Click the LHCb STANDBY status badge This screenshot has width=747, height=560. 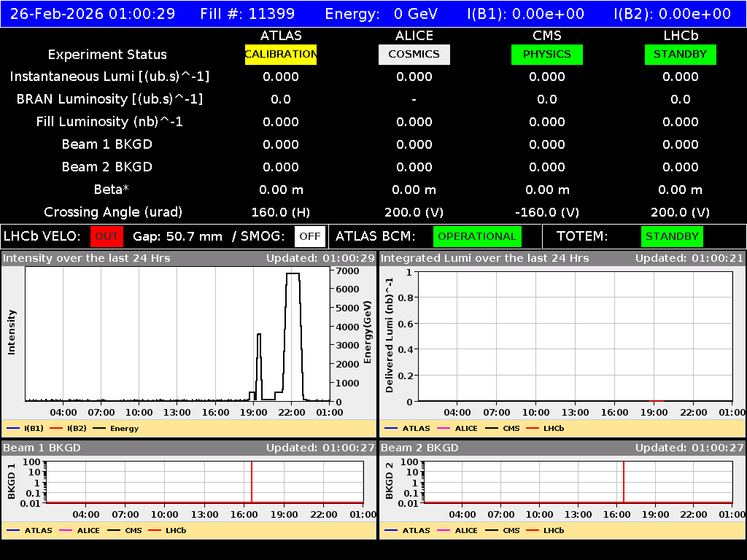pyautogui.click(x=680, y=54)
